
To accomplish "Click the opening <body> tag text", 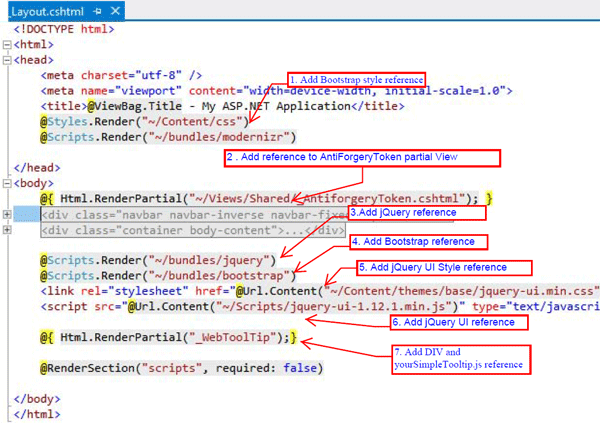I will tap(34, 183).
